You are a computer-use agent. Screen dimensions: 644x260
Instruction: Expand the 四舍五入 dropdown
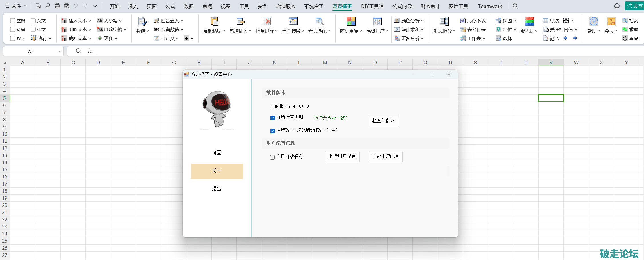click(182, 21)
